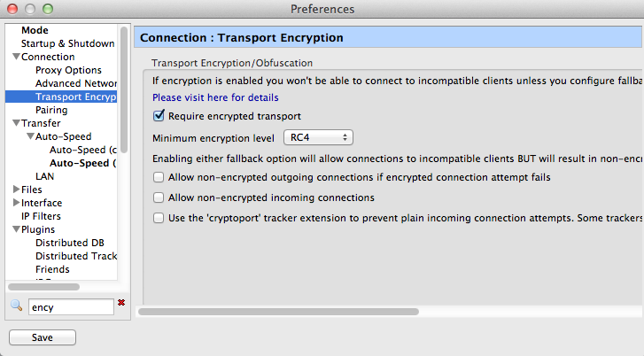Enable non-encrypted outgoing connections fallback
The width and height of the screenshot is (644, 356).
(x=159, y=177)
